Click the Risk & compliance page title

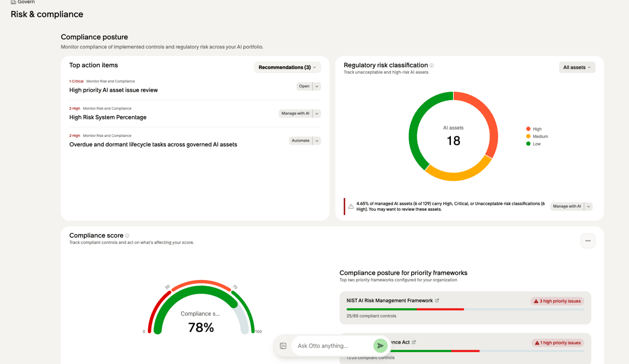pos(47,14)
